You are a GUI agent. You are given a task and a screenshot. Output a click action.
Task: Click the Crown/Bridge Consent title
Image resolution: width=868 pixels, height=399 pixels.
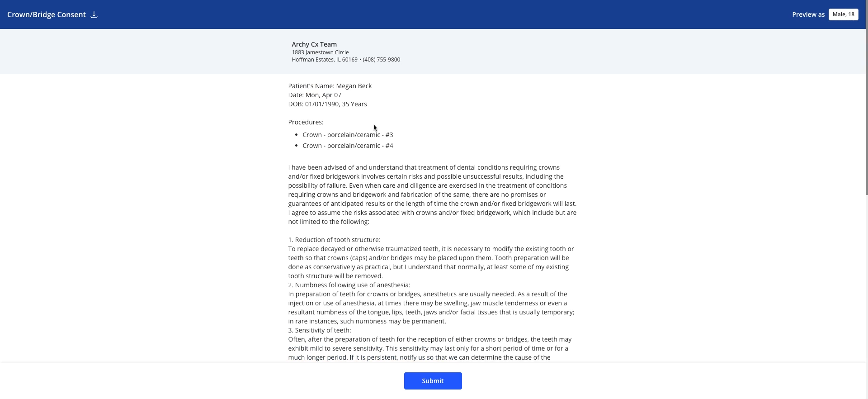47,14
